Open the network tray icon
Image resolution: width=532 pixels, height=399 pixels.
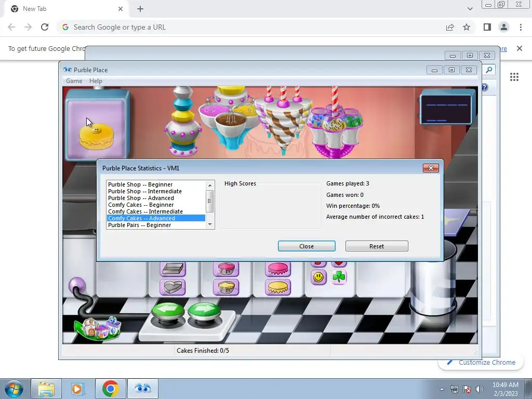tap(454, 389)
